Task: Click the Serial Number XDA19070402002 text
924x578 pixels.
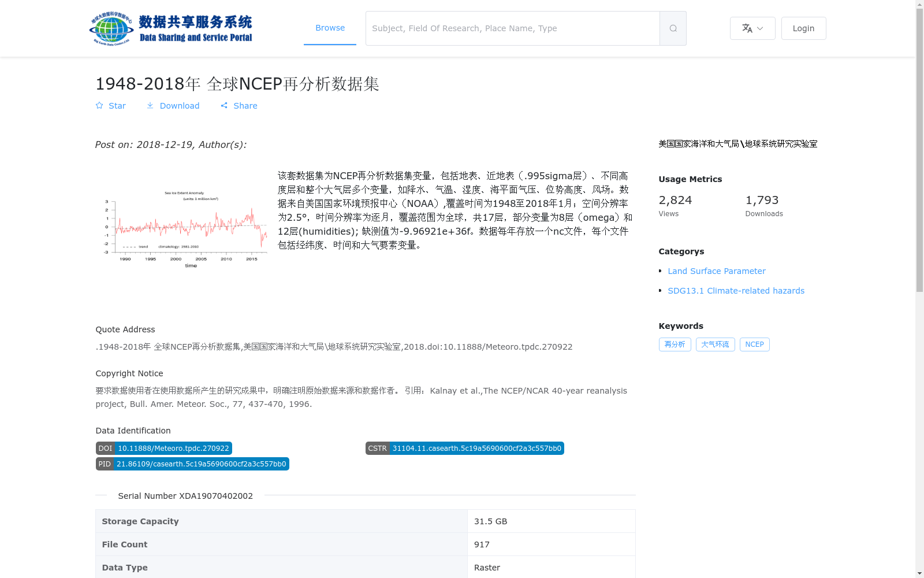Action: pyautogui.click(x=185, y=496)
